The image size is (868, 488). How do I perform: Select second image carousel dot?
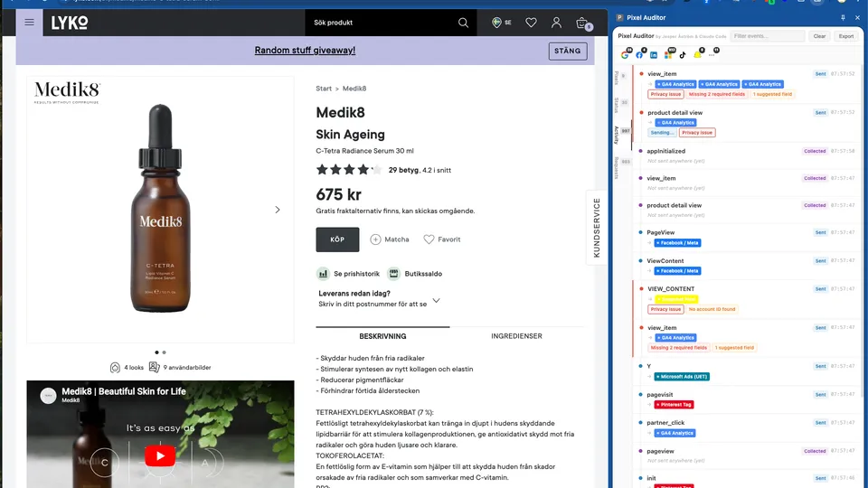point(164,352)
